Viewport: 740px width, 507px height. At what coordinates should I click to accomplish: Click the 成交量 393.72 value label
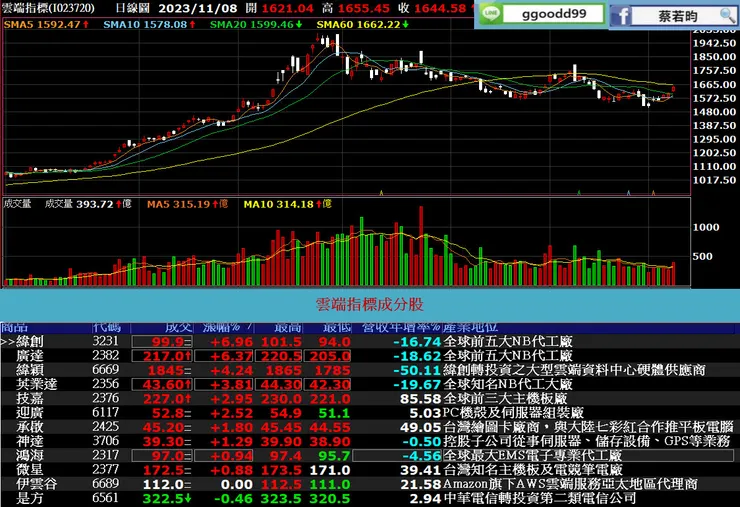pos(88,204)
